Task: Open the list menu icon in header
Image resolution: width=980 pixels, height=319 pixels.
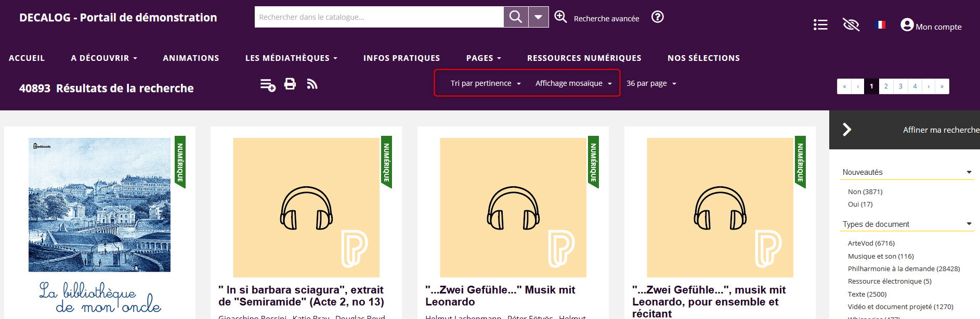Action: pos(820,25)
